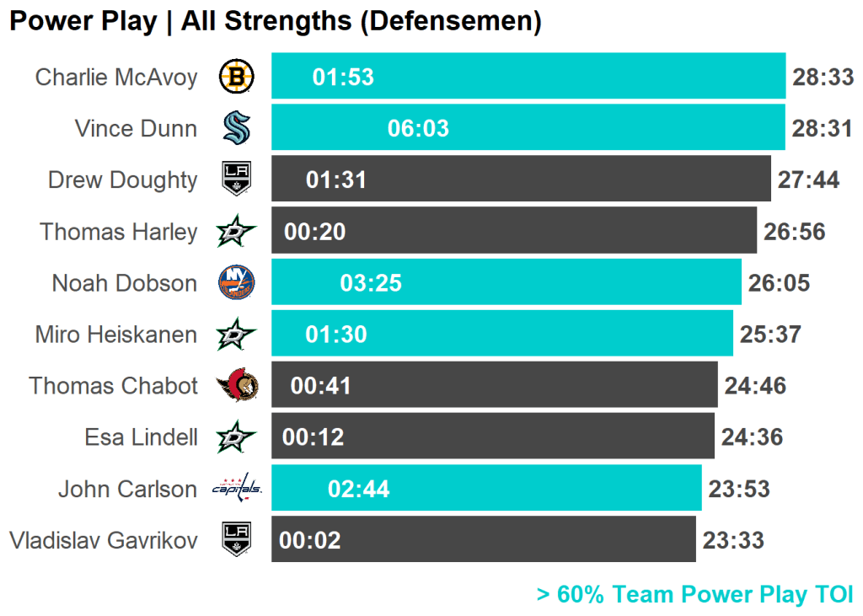Image resolution: width=863 pixels, height=616 pixels.
Task: Click Vince Dunn's 06:03 power play label
Action: point(418,129)
